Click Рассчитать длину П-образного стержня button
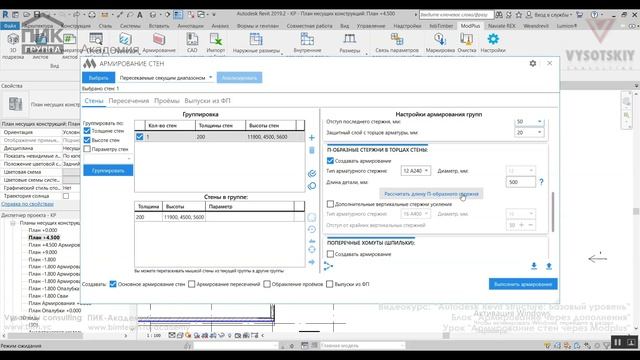This screenshot has width=640, height=360. 431,194
